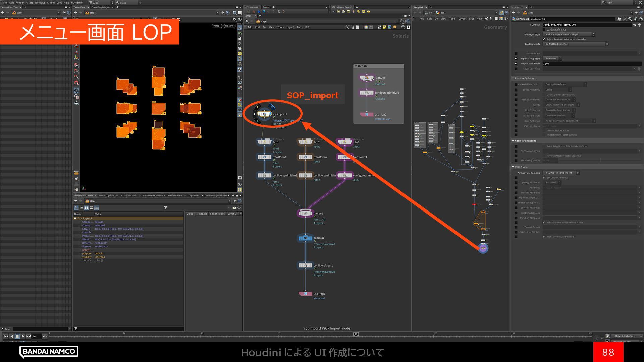Viewport: 644px width, 362px height.
Task: Click the Metadata tab button
Action: pyautogui.click(x=201, y=214)
